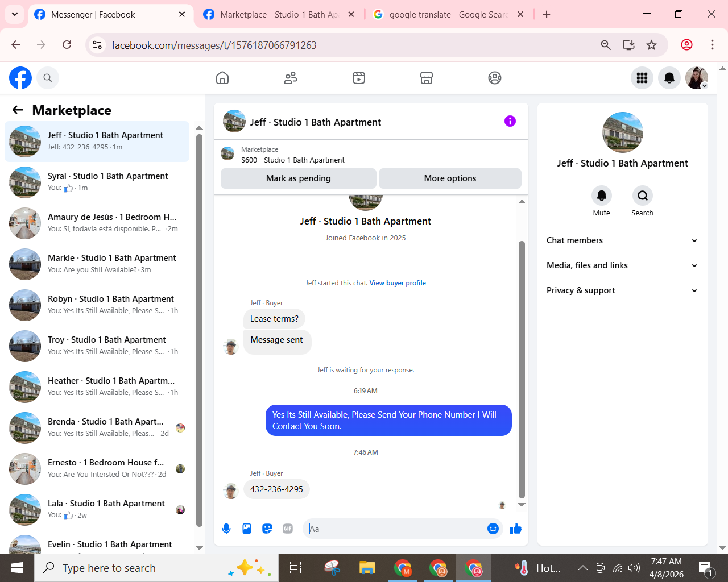The width and height of the screenshot is (728, 582).
Task: Show hidden system tray icons chevron
Action: pos(582,568)
